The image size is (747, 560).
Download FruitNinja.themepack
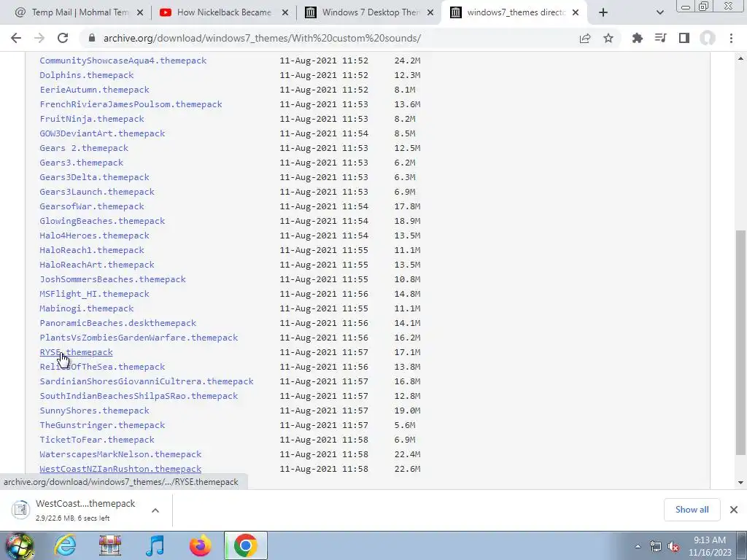coord(92,119)
